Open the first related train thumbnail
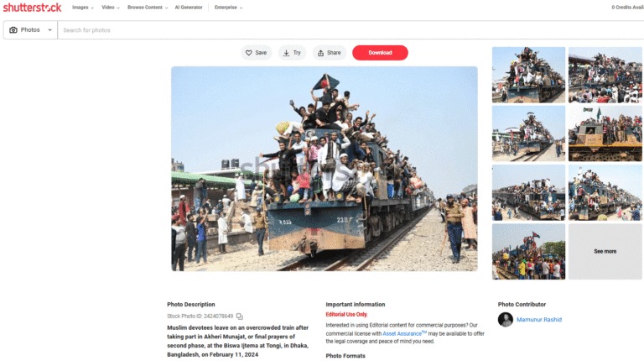 coord(528,75)
